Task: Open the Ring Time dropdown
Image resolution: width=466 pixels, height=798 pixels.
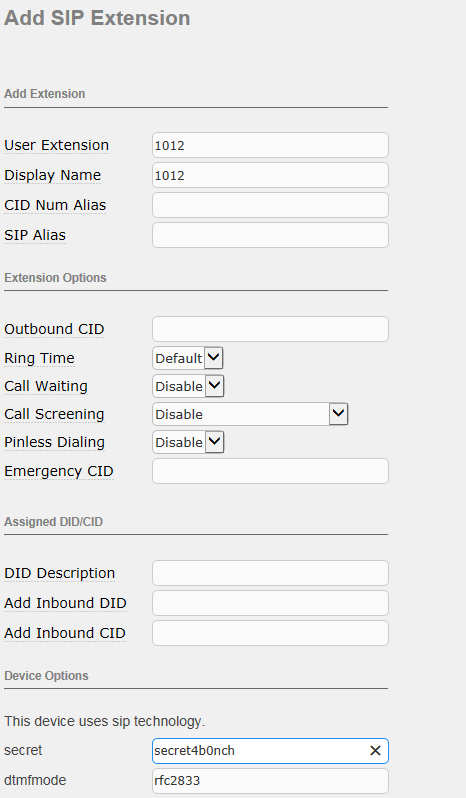Action: tap(188, 358)
